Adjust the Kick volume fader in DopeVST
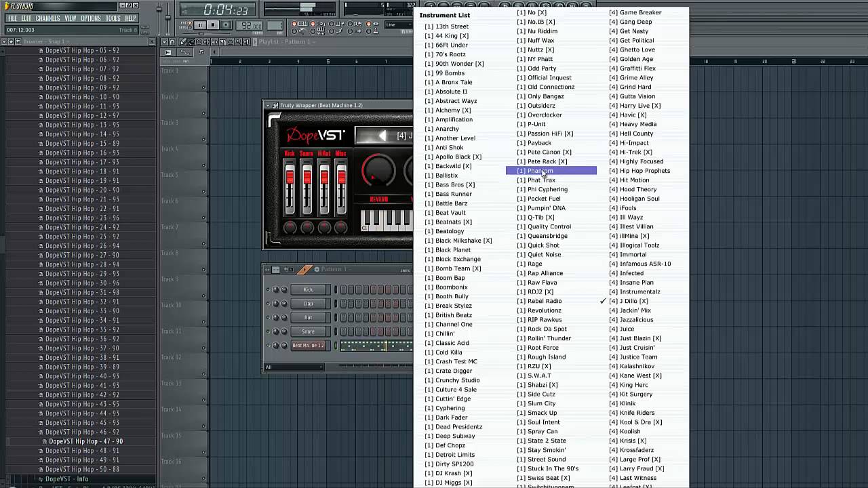The height and width of the screenshot is (488, 868). 290,178
